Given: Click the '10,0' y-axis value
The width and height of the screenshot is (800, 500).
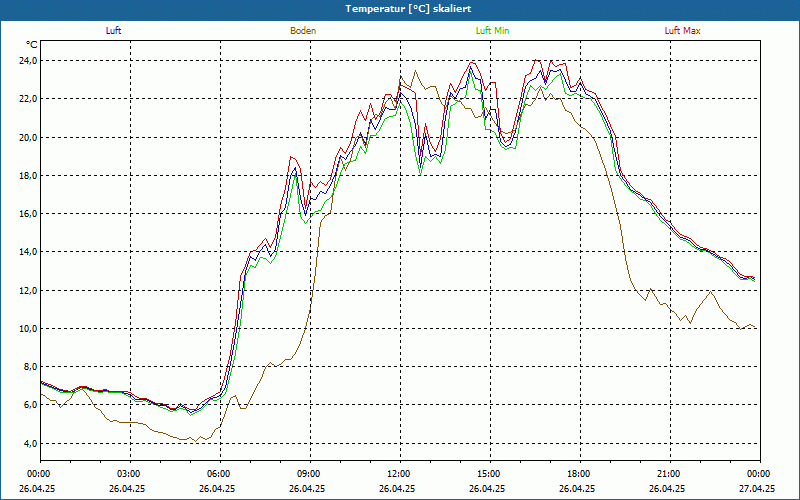Looking at the screenshot, I should coord(28,329).
